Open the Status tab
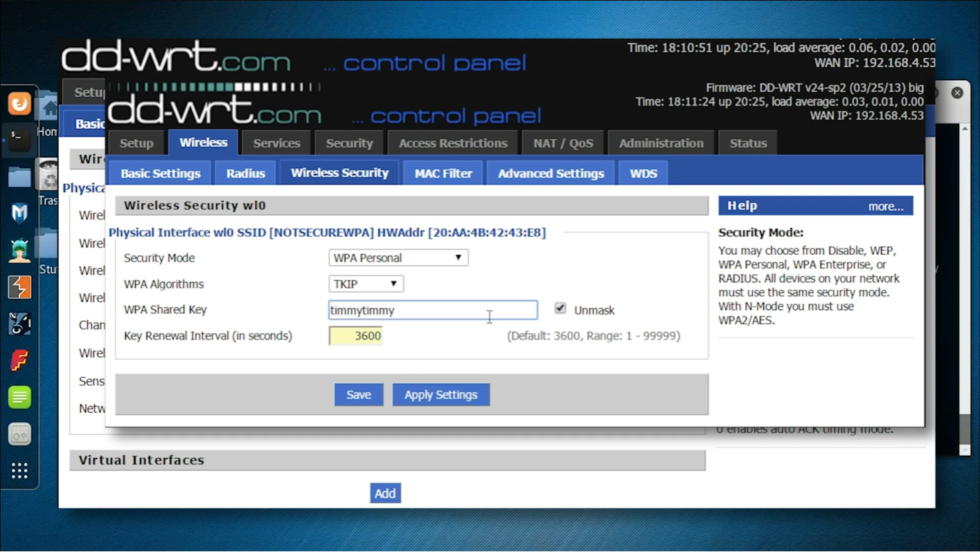 (x=748, y=143)
